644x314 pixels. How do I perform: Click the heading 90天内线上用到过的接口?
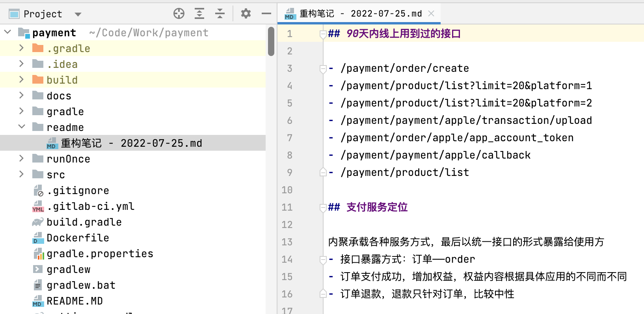(403, 34)
